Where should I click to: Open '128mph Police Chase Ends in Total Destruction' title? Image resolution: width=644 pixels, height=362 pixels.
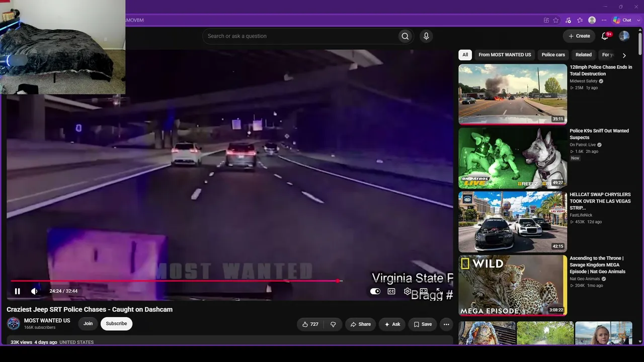coord(601,70)
